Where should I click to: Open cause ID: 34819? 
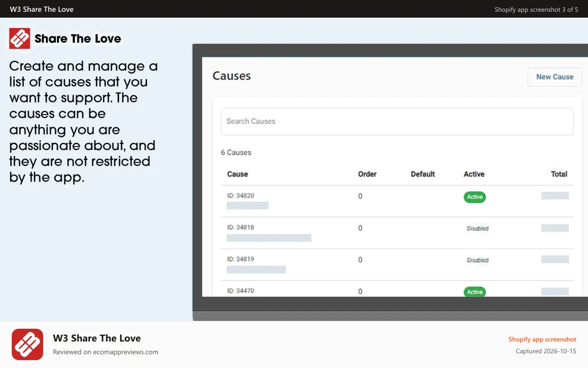click(241, 259)
